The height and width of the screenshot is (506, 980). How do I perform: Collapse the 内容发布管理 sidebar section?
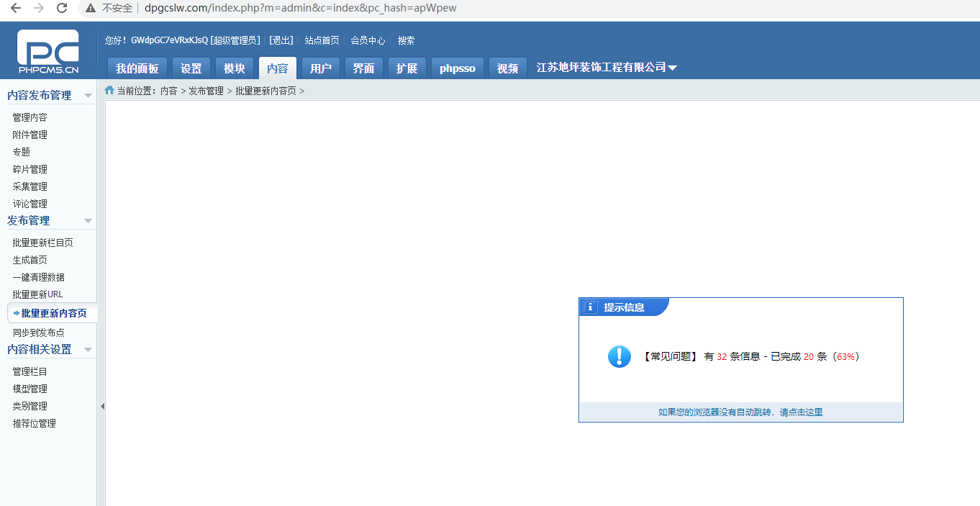tap(88, 96)
